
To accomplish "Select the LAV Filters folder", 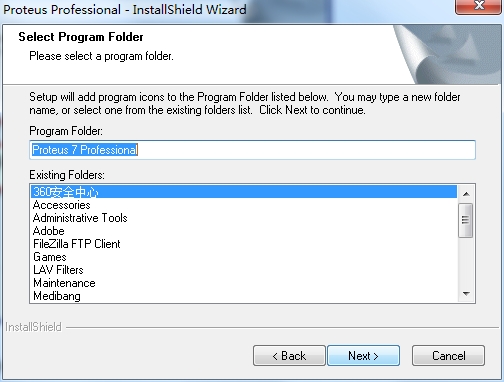I will (244, 270).
